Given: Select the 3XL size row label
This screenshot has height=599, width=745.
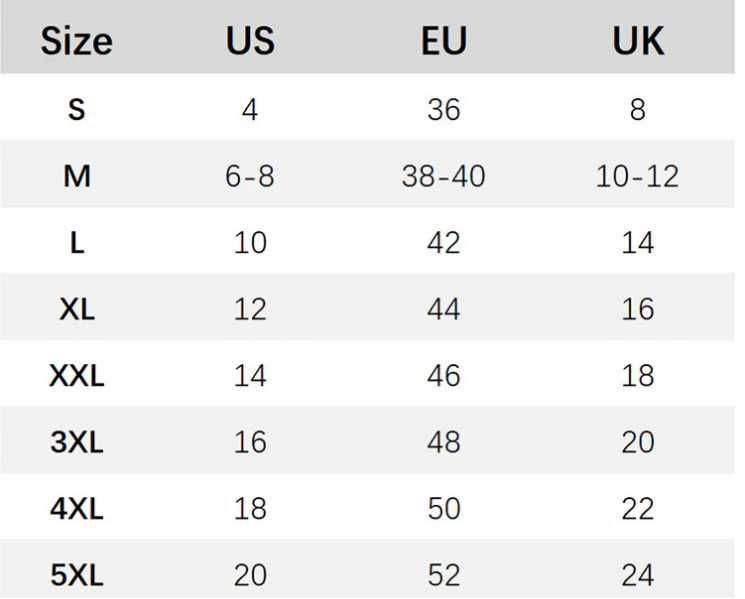Looking at the screenshot, I should pyautogui.click(x=77, y=442).
